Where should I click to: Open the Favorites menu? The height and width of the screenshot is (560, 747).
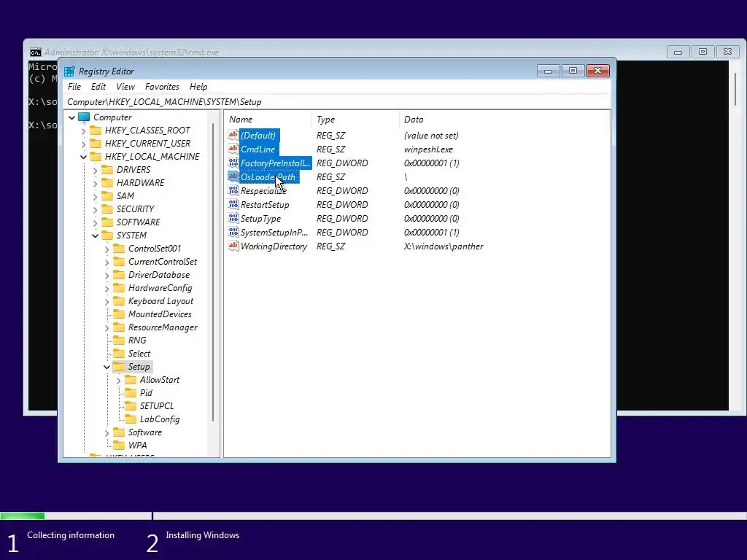point(162,87)
